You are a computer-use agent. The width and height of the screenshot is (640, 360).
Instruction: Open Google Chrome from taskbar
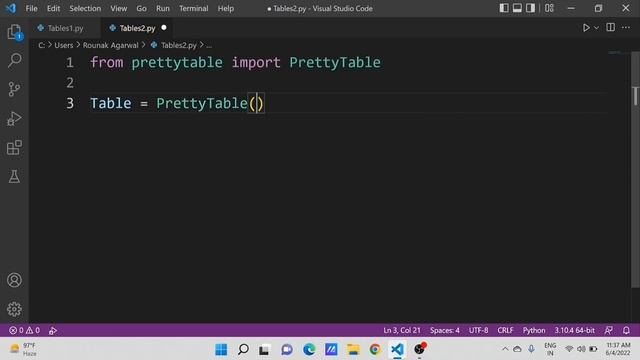375,349
